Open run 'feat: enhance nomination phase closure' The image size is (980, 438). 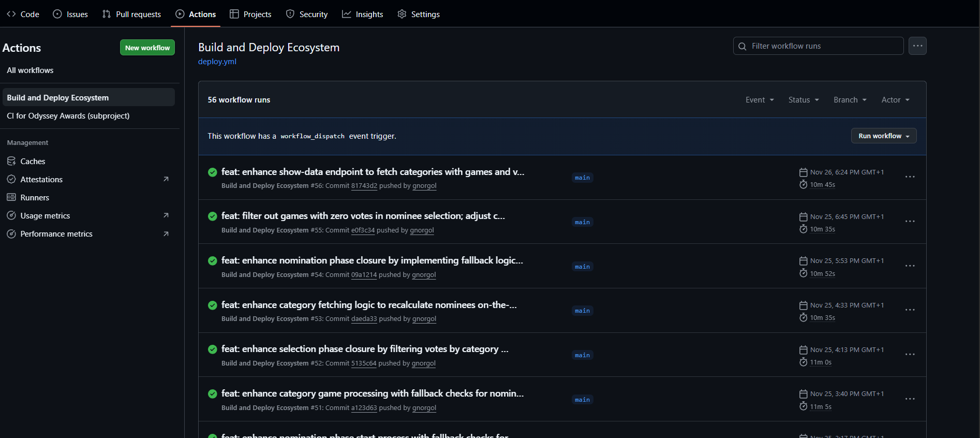(x=372, y=260)
